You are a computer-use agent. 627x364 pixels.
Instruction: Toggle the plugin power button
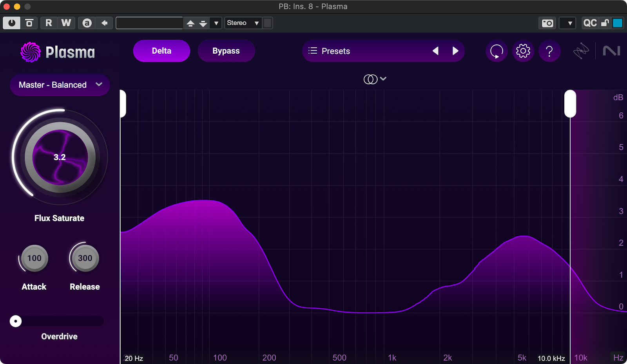12,23
